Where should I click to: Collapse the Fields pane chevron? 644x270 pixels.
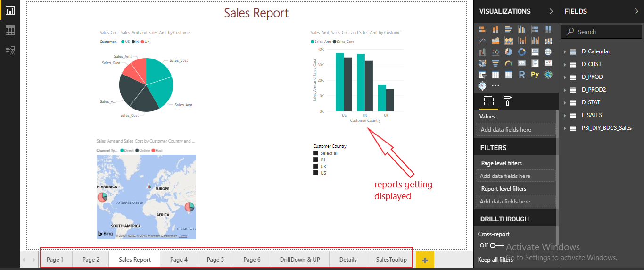636,11
